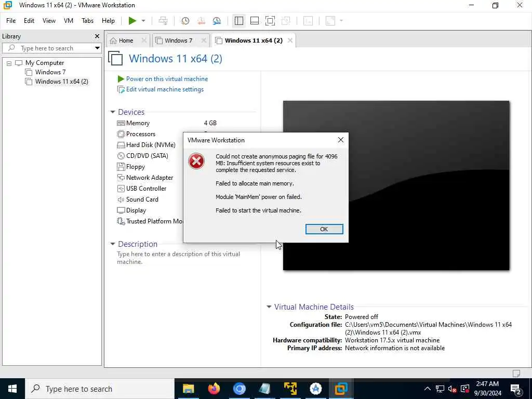Viewport: 532px width, 399px height.
Task: Open the VM menu
Action: point(69,21)
